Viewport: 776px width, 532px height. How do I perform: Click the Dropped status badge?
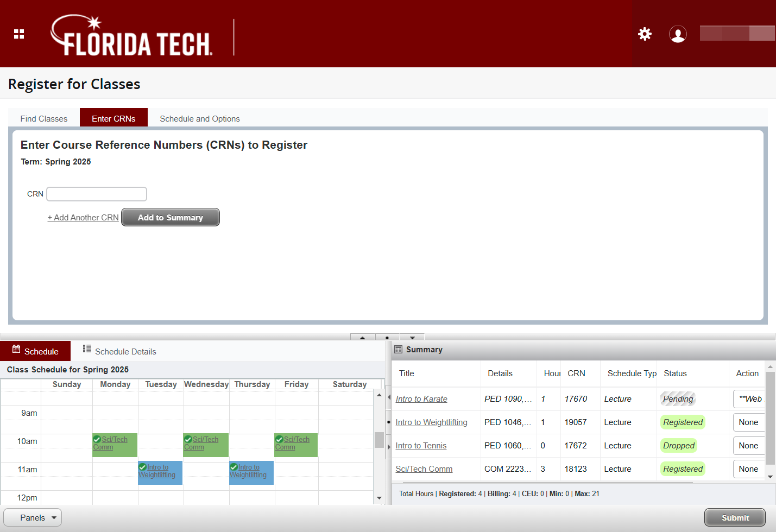[679, 446]
